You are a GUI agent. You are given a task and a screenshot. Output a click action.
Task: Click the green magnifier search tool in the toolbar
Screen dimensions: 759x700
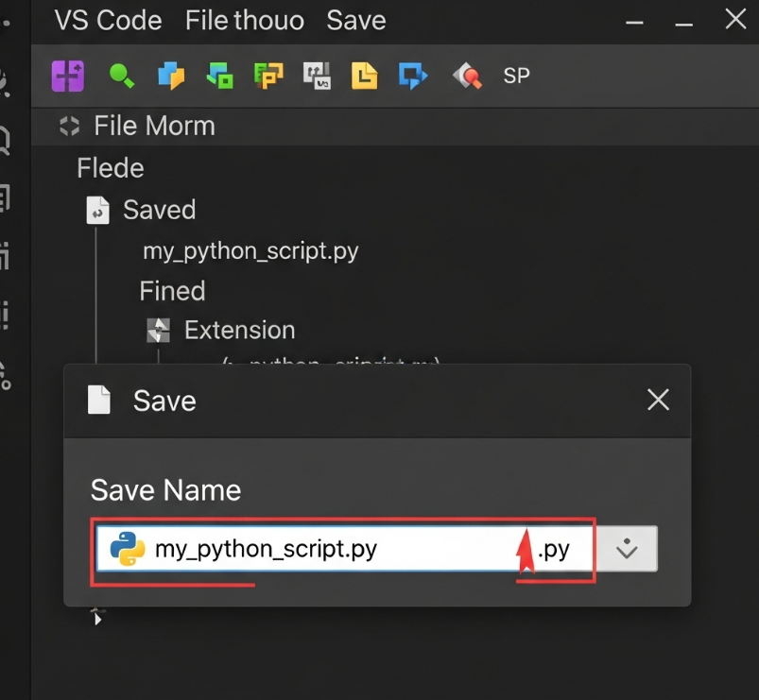(120, 75)
